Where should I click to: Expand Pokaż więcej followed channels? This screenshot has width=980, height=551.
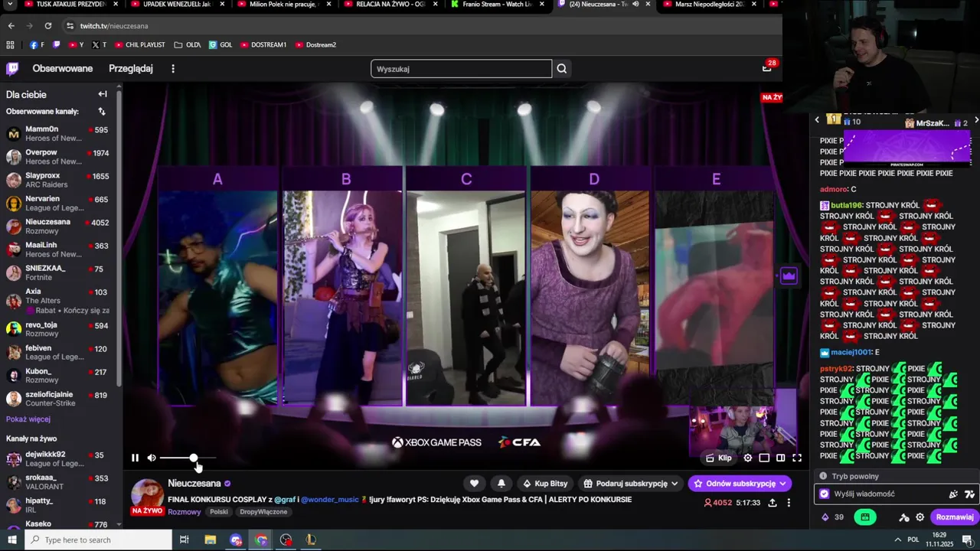tap(28, 419)
